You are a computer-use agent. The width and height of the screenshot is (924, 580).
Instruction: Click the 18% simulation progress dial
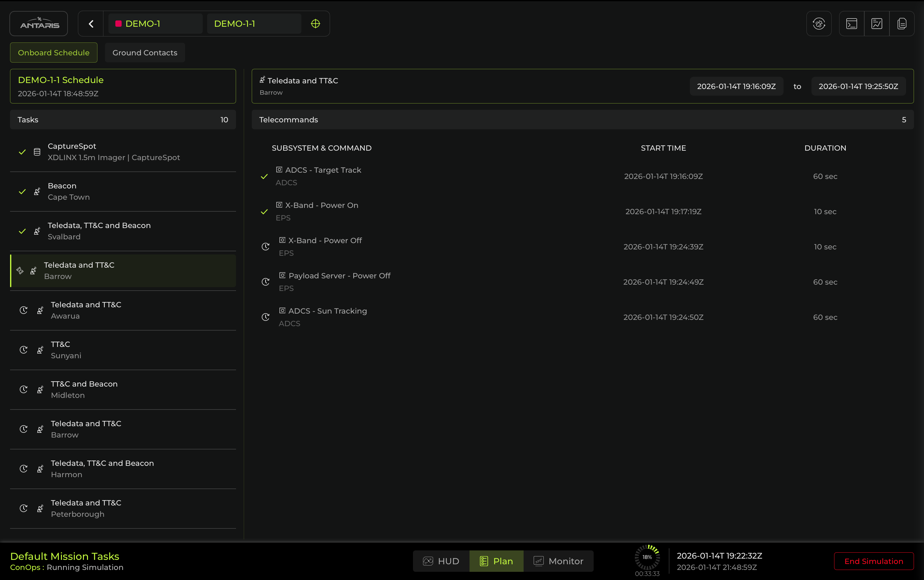(647, 557)
